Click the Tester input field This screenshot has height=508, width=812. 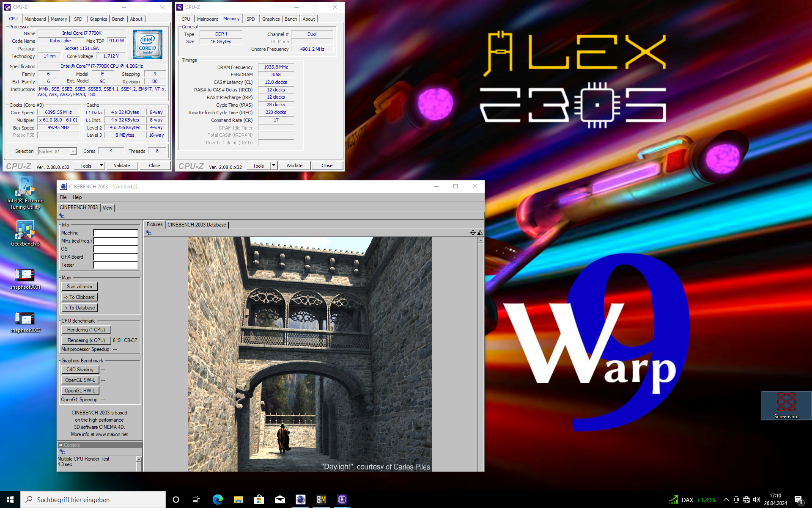click(x=115, y=265)
